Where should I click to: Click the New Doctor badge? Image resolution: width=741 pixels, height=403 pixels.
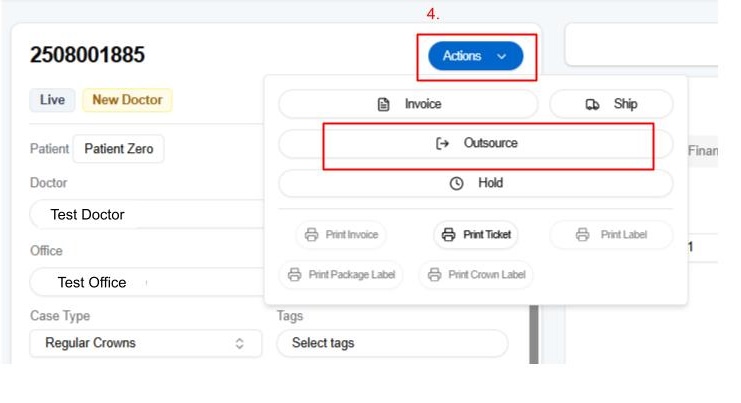[x=127, y=100]
